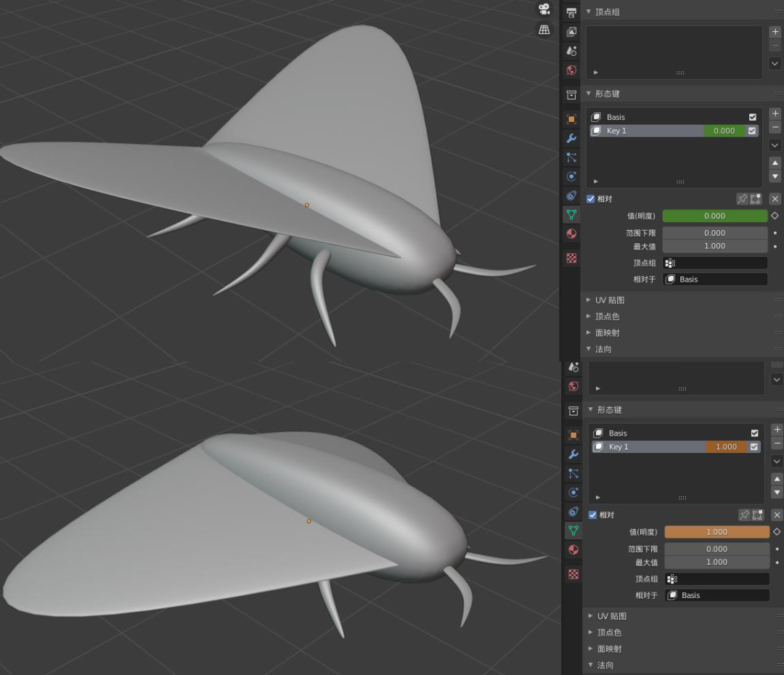Switch to the Material properties (sphere icon)

click(571, 234)
